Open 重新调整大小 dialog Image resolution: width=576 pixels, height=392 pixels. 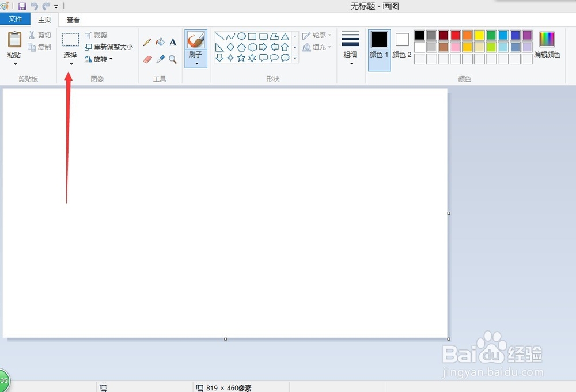click(x=109, y=47)
